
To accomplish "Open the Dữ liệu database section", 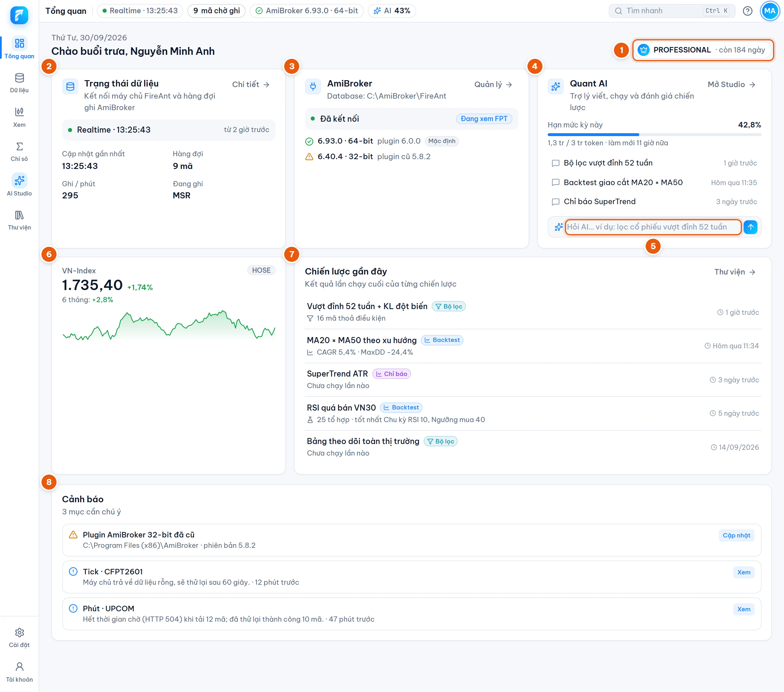I will [x=19, y=82].
